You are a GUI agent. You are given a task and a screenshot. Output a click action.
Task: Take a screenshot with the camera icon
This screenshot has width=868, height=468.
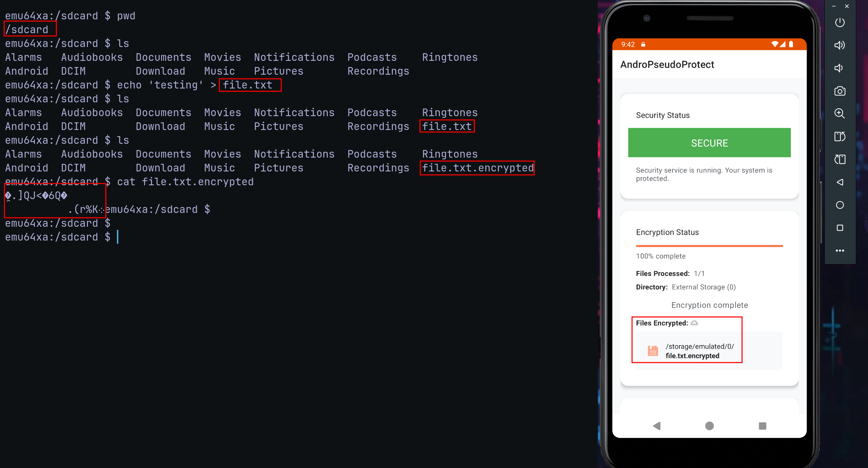pyautogui.click(x=840, y=91)
